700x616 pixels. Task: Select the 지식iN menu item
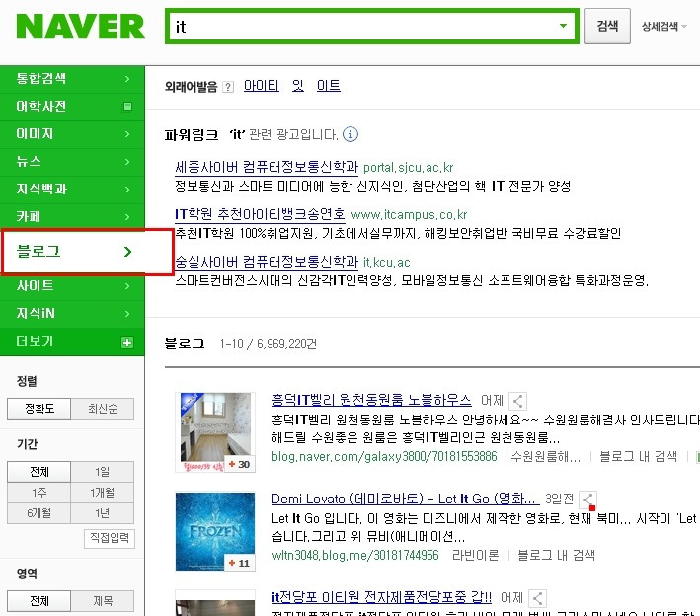72,314
